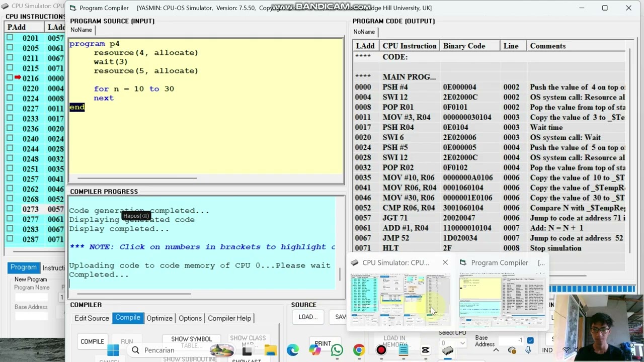Select the Compile tab
Viewport: 644px width, 362px height.
[x=128, y=318]
